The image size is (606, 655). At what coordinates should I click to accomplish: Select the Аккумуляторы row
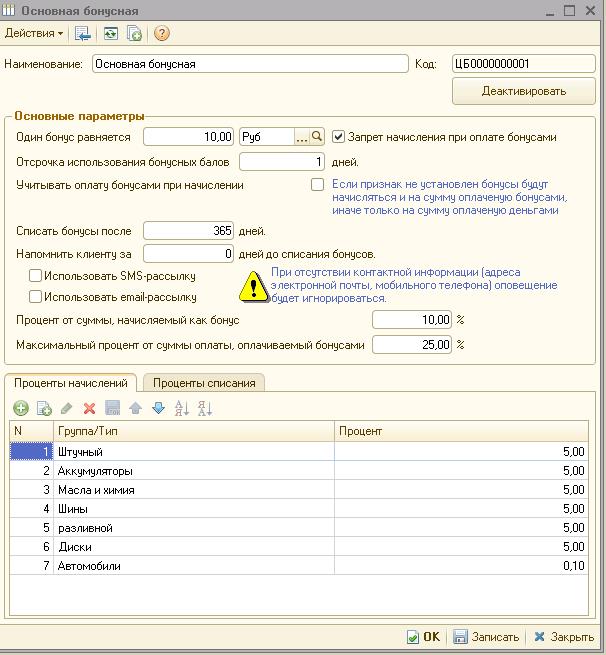(299, 471)
